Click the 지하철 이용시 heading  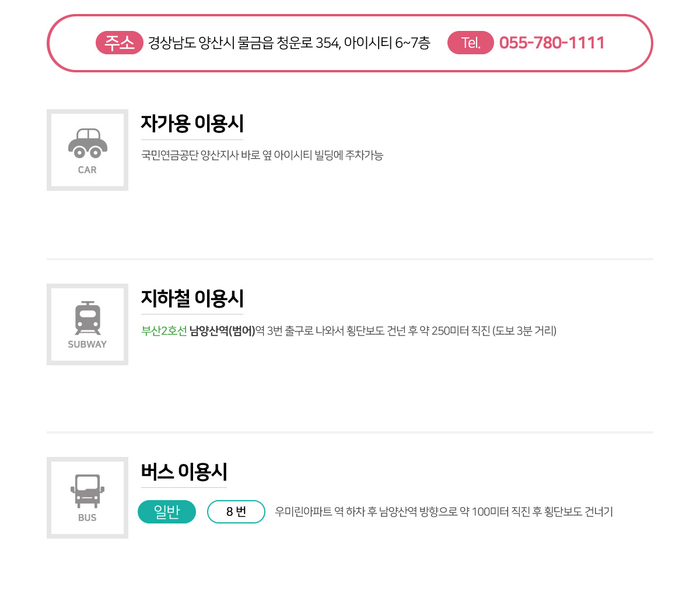(192, 298)
